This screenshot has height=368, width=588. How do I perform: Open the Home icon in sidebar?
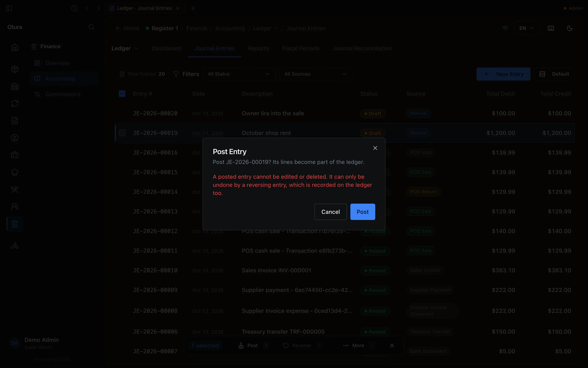(15, 47)
